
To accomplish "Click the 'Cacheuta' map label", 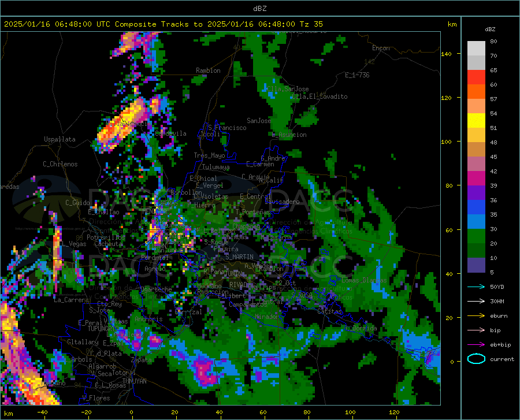I will pyautogui.click(x=108, y=244).
